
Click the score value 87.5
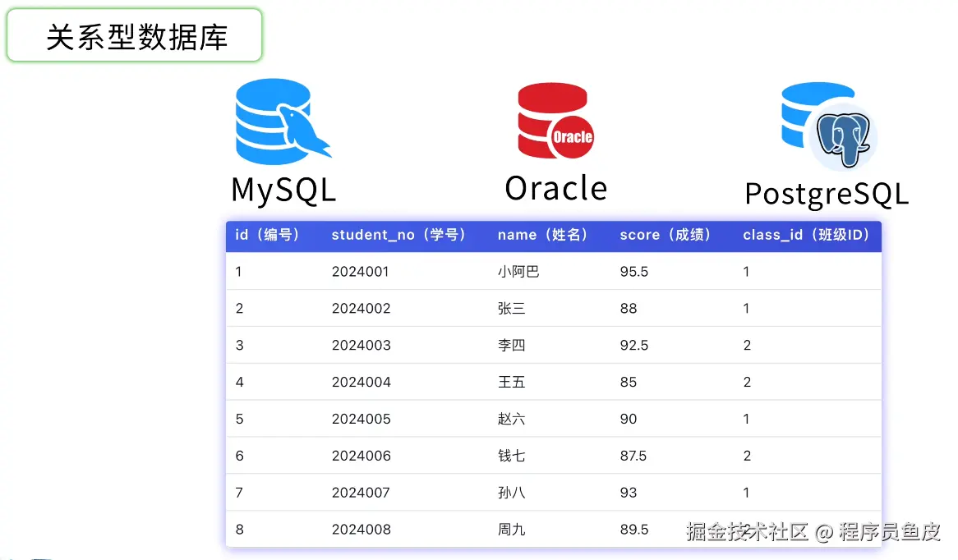pyautogui.click(x=633, y=456)
